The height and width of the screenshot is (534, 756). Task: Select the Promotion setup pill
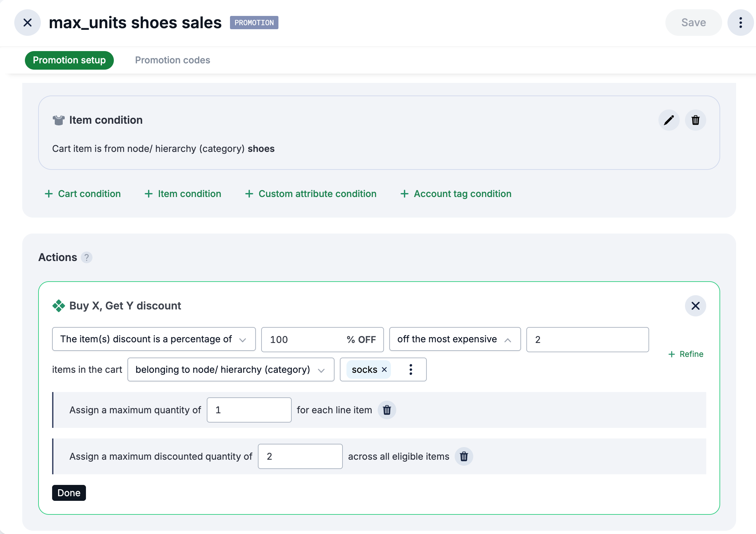pos(69,60)
